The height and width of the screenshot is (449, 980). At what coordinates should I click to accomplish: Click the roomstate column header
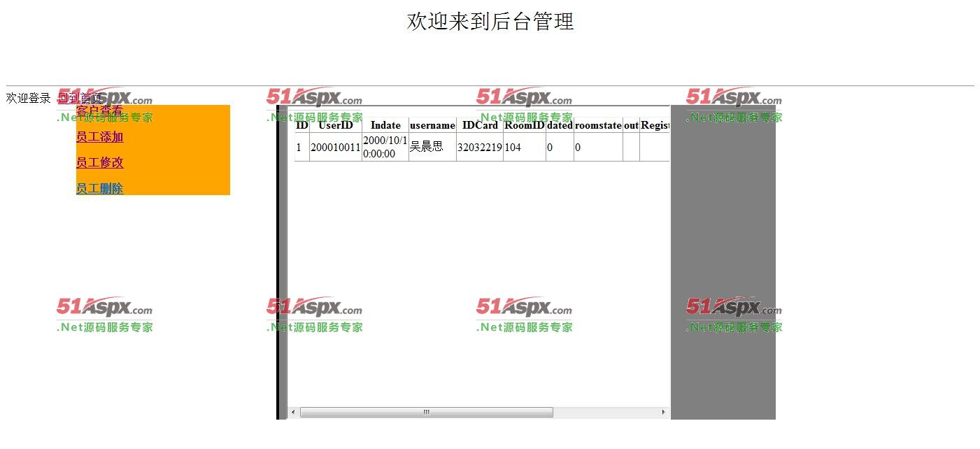pyautogui.click(x=598, y=125)
